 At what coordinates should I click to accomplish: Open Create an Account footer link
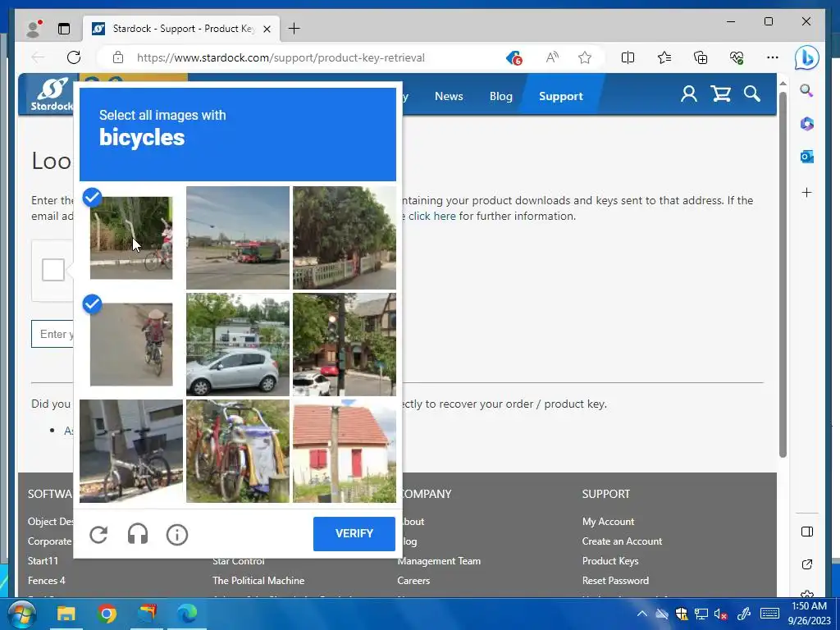click(622, 541)
